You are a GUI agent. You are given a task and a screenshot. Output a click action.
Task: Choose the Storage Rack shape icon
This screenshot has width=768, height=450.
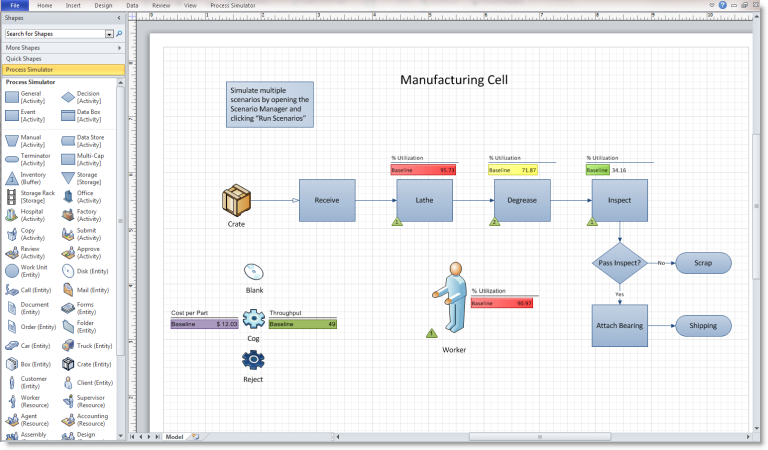point(11,196)
